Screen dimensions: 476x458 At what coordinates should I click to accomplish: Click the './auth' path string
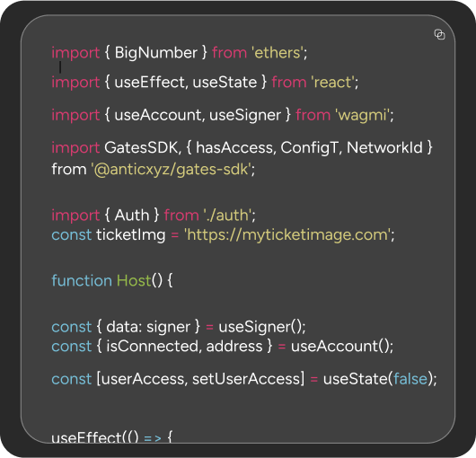227,216
